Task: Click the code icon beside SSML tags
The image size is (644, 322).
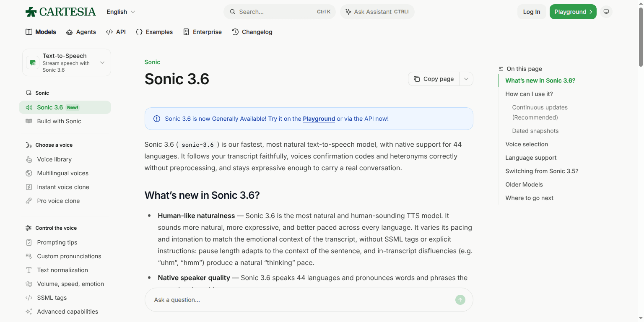Action: pyautogui.click(x=29, y=298)
